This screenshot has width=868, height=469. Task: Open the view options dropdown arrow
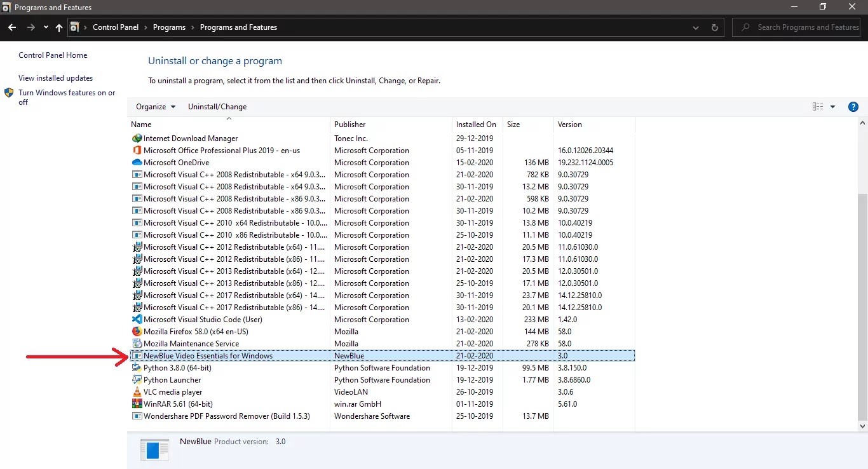[x=833, y=107]
